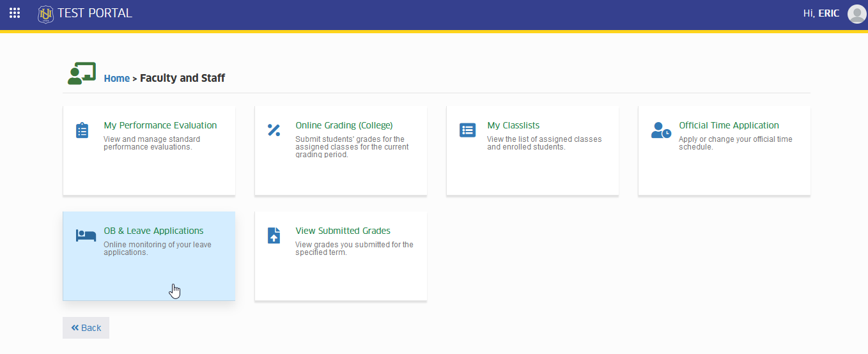Screen dimensions: 868x354
Task: Open the apps grid menu icon
Action: click(15, 13)
